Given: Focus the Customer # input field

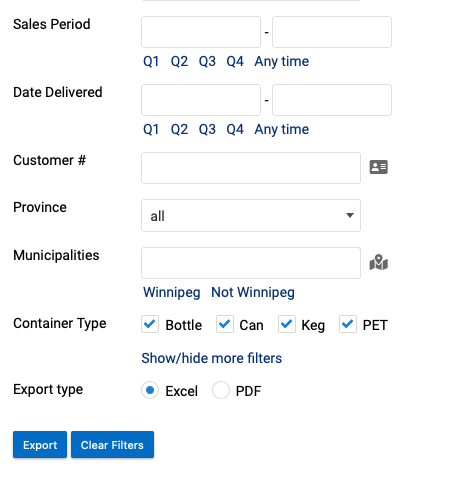Looking at the screenshot, I should [251, 168].
